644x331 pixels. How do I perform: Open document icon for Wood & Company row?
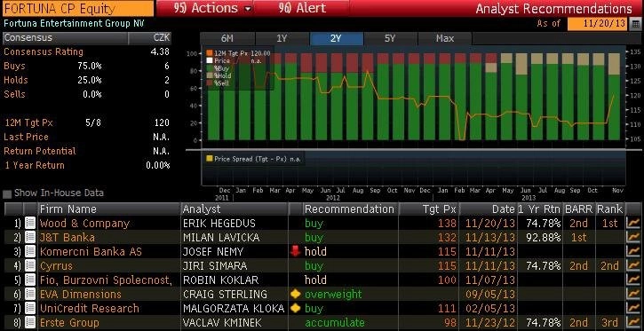(x=30, y=223)
